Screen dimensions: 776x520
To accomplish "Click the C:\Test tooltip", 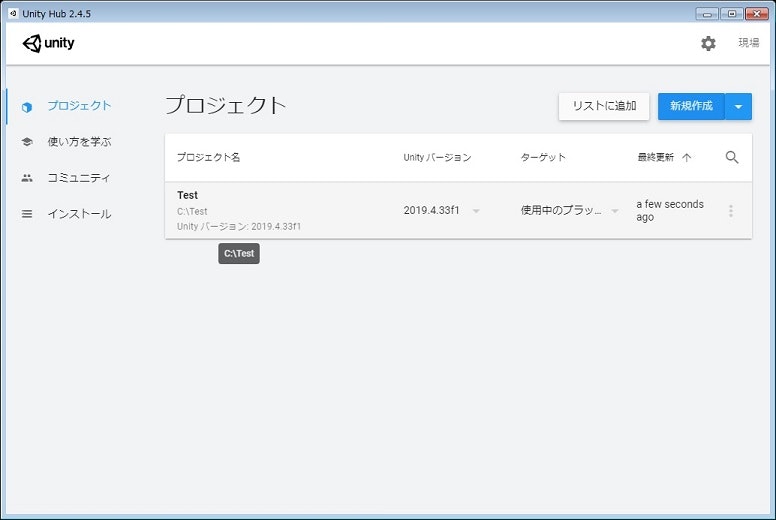I will (239, 253).
